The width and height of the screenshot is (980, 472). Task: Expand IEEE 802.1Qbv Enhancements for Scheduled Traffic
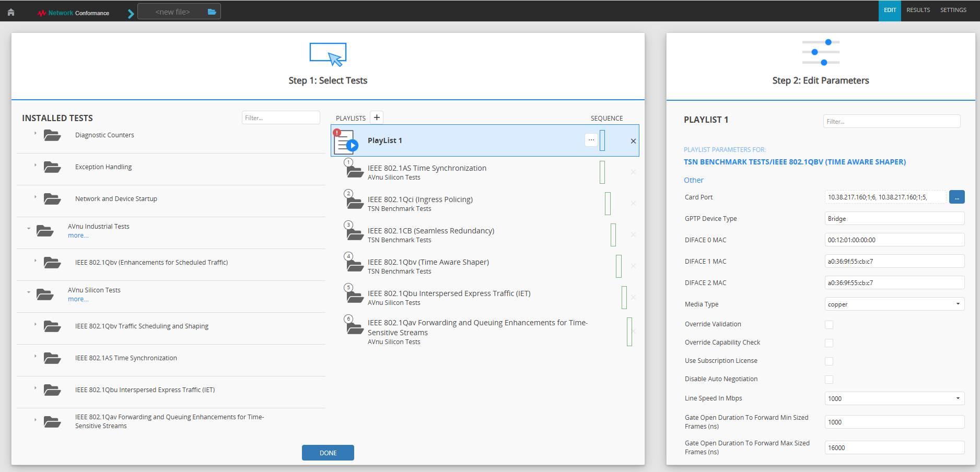point(36,261)
